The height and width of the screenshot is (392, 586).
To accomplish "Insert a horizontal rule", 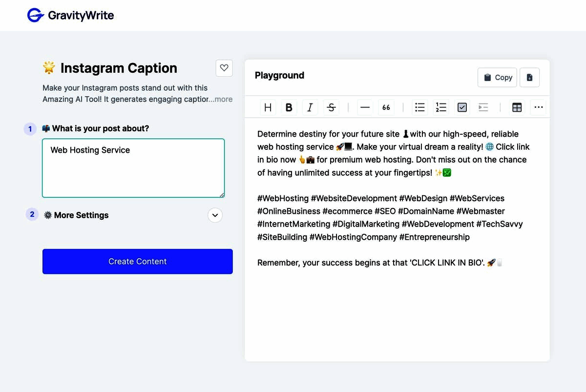I will tap(365, 107).
